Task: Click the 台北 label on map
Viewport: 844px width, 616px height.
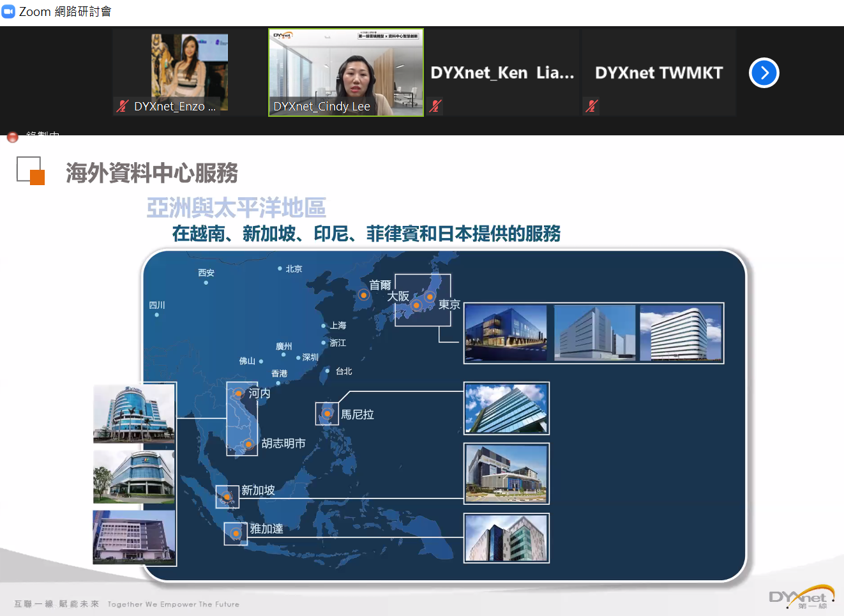Action: pos(344,371)
